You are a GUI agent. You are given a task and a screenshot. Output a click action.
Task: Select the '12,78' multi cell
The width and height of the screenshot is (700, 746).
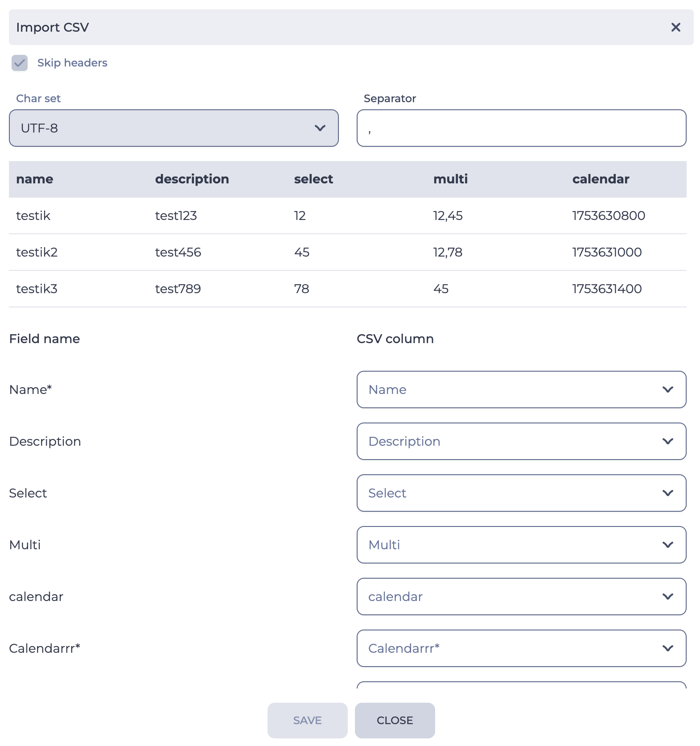(448, 253)
